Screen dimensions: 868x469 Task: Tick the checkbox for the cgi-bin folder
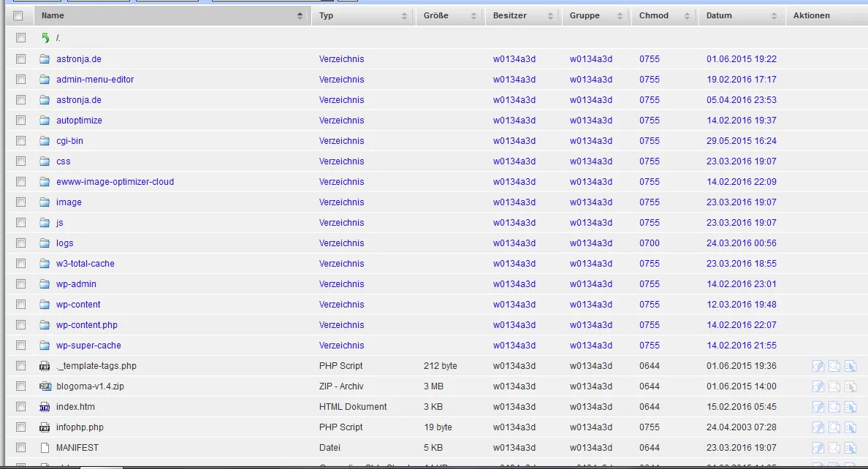point(21,141)
